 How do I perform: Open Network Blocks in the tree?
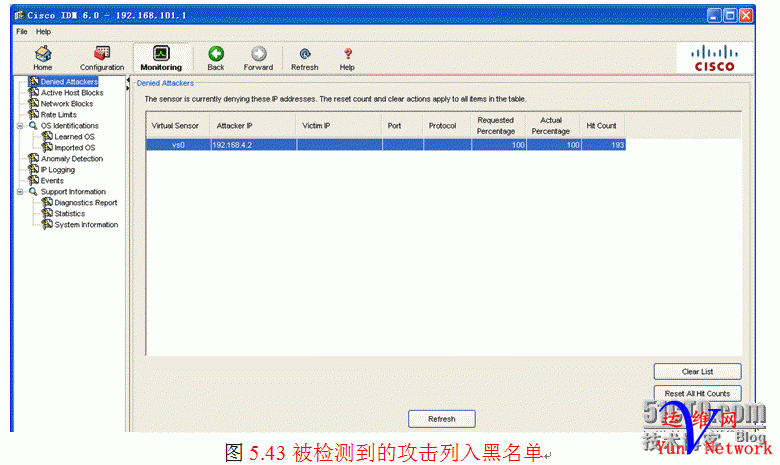tap(67, 103)
